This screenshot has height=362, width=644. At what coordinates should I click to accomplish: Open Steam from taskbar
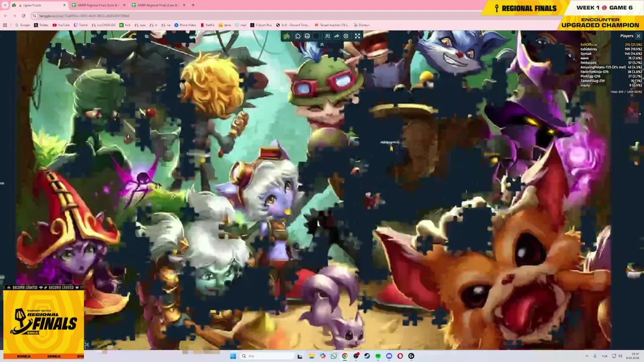[367, 356]
